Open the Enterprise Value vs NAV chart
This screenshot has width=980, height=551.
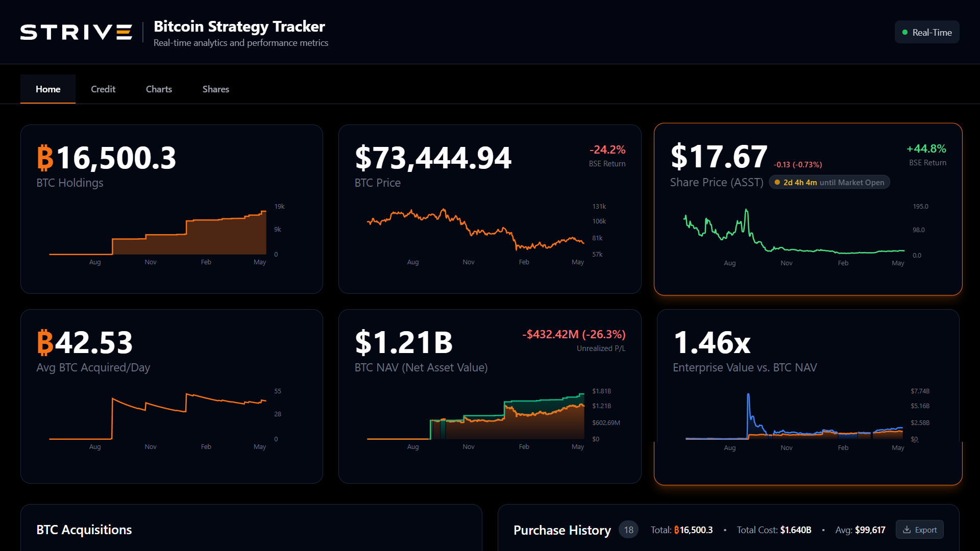click(x=794, y=416)
